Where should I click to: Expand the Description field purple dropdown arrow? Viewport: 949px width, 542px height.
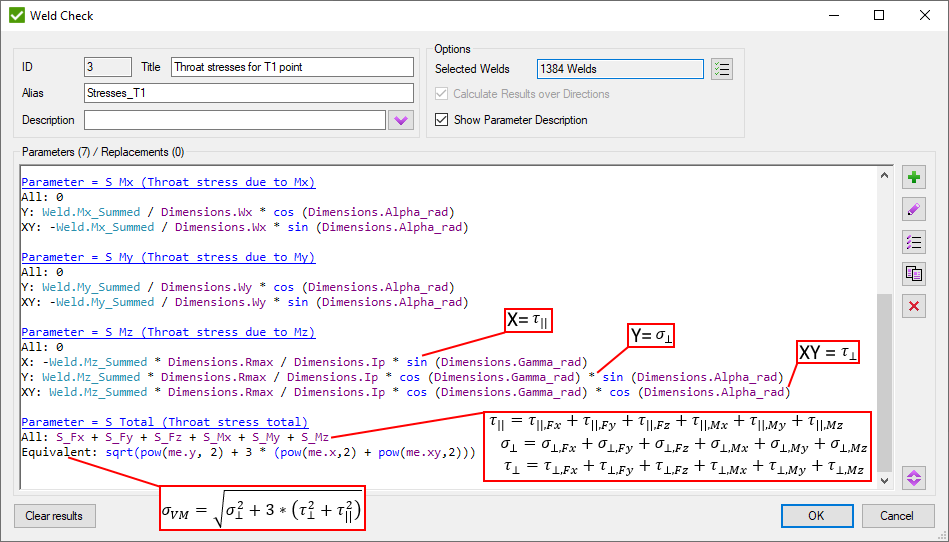tap(401, 120)
